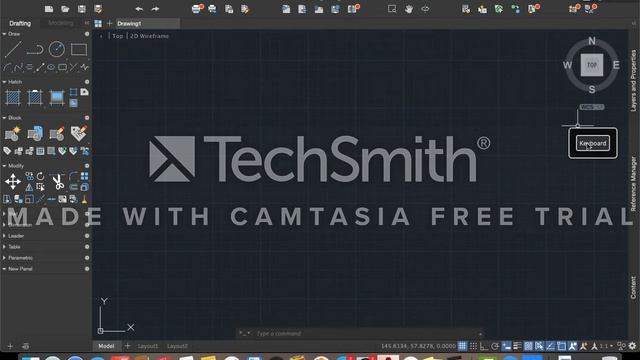Click the 2D Wireframe visual style label
640x360 pixels.
click(149, 36)
